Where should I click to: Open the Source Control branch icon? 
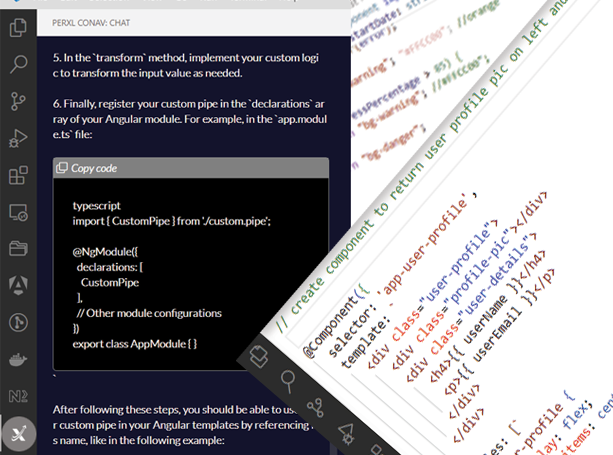(18, 102)
